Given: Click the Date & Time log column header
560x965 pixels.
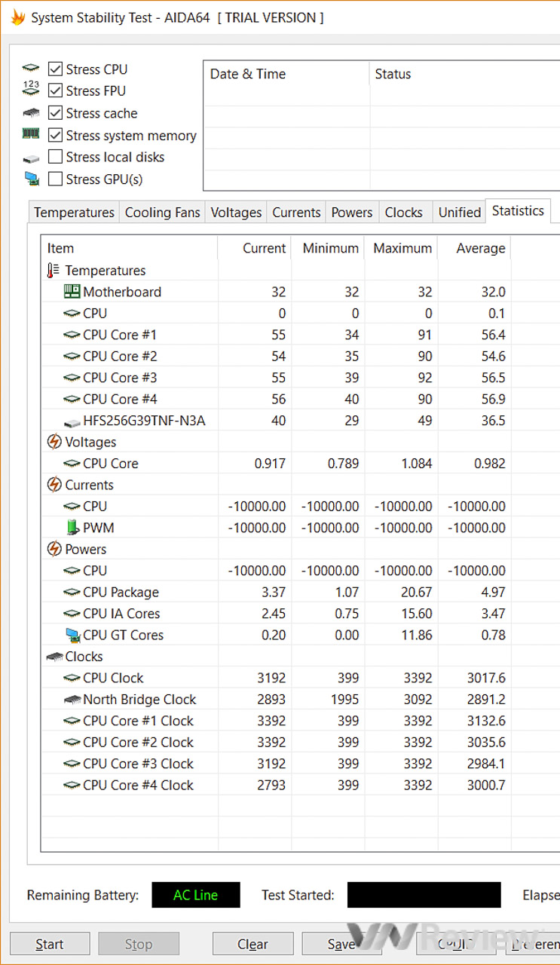Looking at the screenshot, I should 286,74.
